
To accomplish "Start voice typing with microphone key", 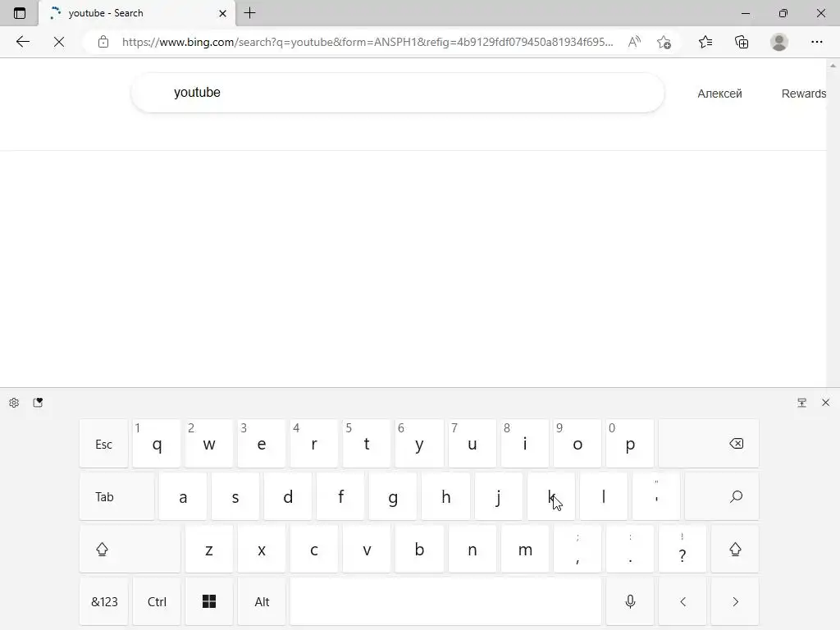I will pyautogui.click(x=630, y=601).
